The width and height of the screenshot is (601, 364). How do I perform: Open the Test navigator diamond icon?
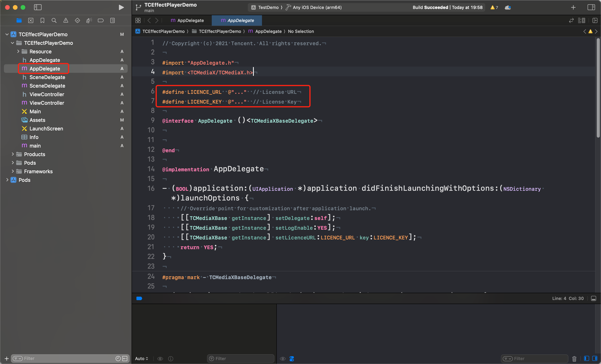[x=77, y=20]
